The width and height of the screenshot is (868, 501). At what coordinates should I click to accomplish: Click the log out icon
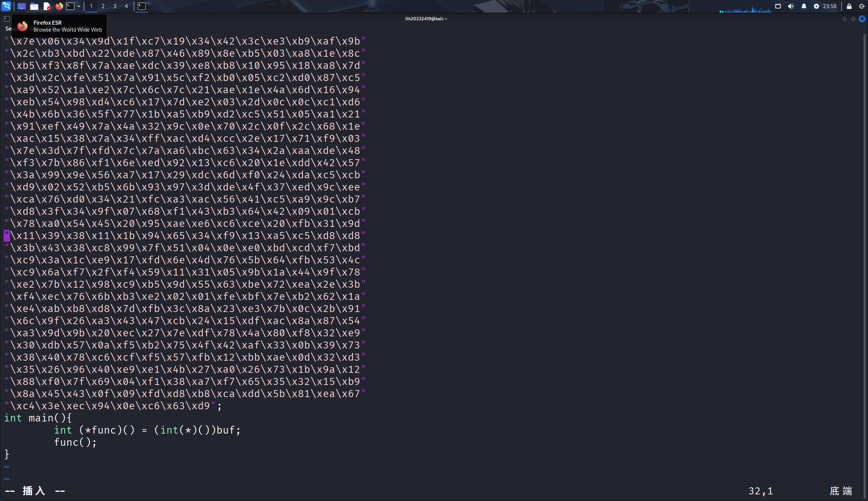[x=862, y=6]
